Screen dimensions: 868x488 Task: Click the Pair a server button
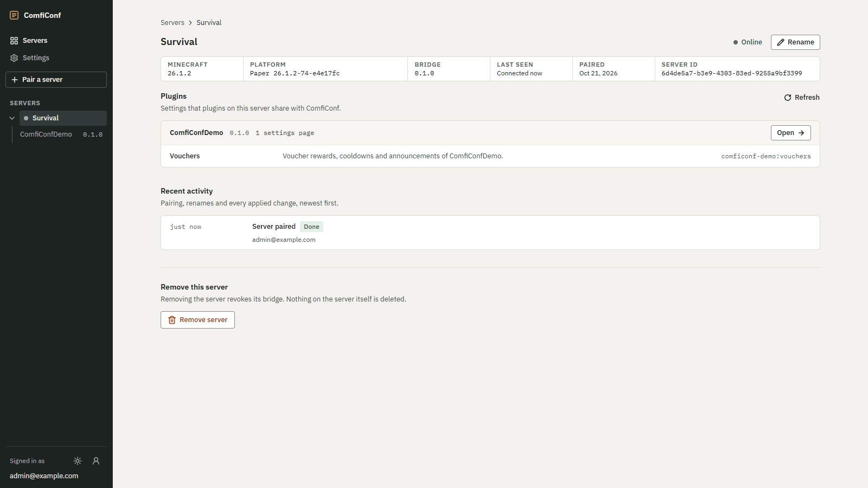pos(56,80)
